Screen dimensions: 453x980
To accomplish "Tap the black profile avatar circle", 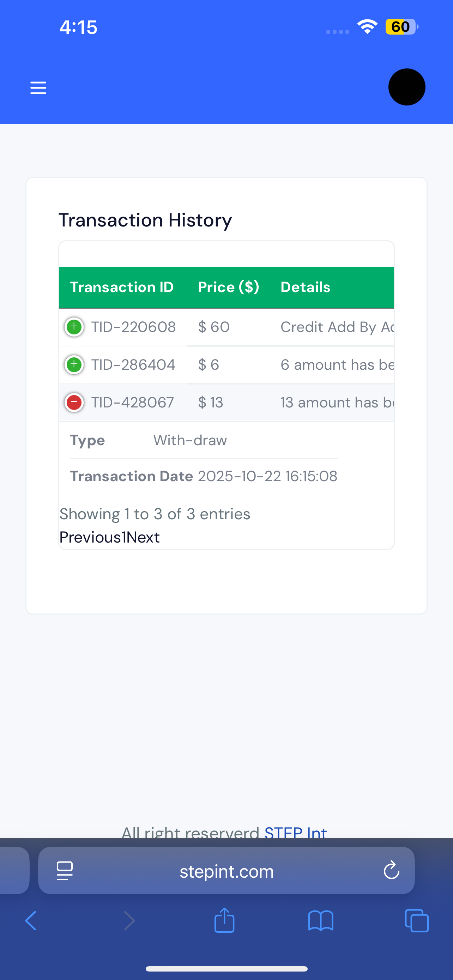I will (406, 87).
